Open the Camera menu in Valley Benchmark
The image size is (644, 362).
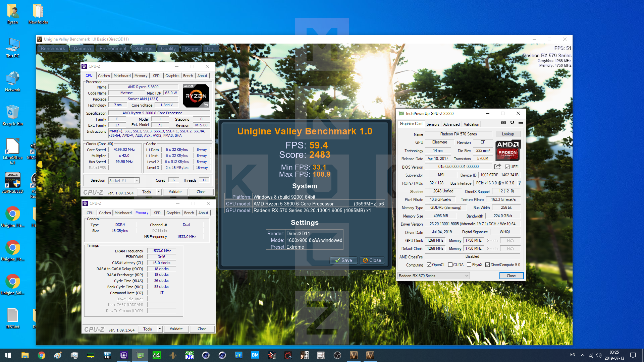click(82, 49)
